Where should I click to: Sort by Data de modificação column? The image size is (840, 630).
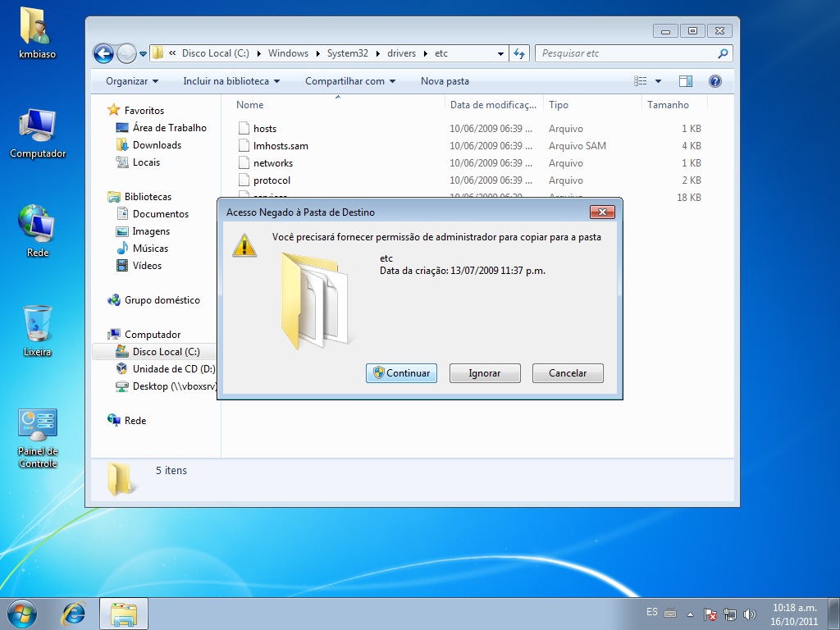(493, 104)
